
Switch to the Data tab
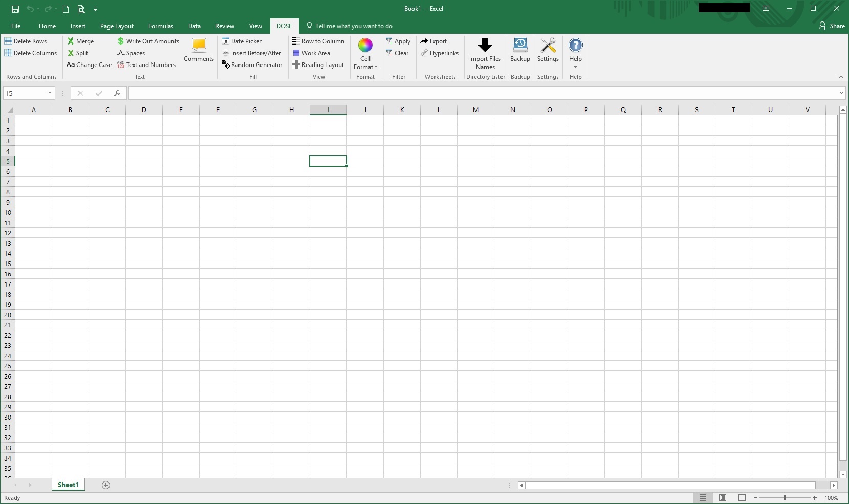194,26
